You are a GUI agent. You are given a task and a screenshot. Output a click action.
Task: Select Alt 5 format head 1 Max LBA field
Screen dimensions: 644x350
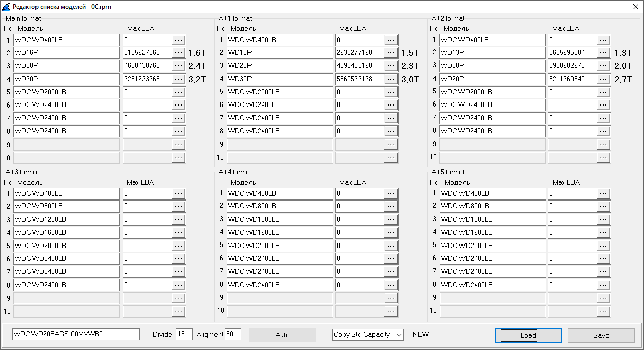coord(573,193)
